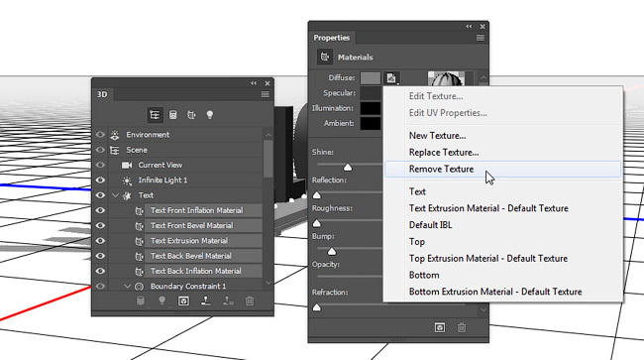Toggle visibility of Text Extrusion Material
644x360 pixels.
[100, 241]
